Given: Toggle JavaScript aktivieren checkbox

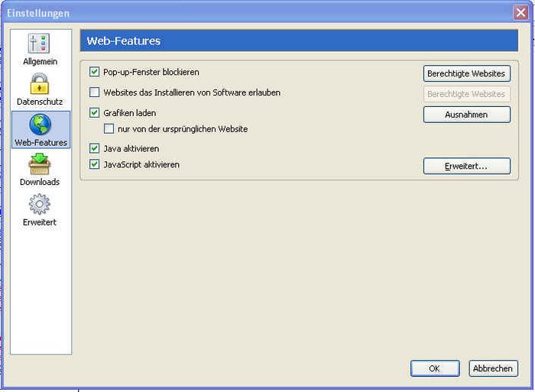Looking at the screenshot, I should tap(95, 164).
